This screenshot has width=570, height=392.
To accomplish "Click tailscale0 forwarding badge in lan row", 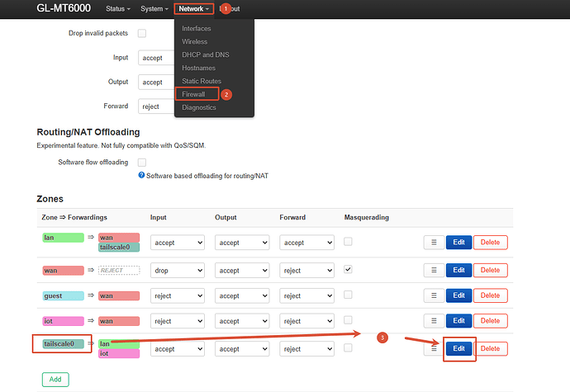I will pos(119,248).
